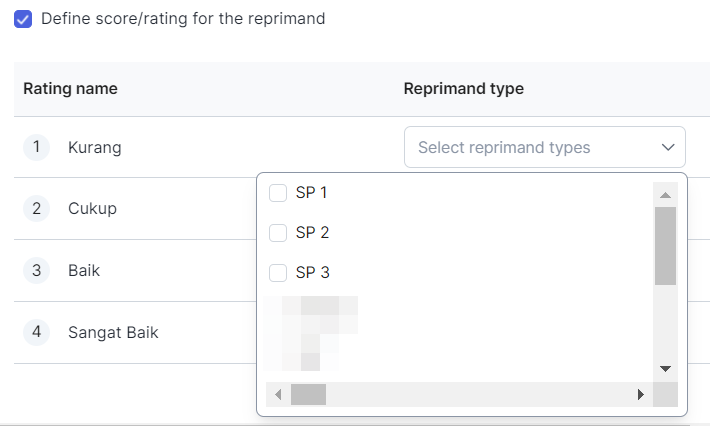Click the dropdown chevron arrow for Kurang
Image resolution: width=710 pixels, height=426 pixels.
668,147
